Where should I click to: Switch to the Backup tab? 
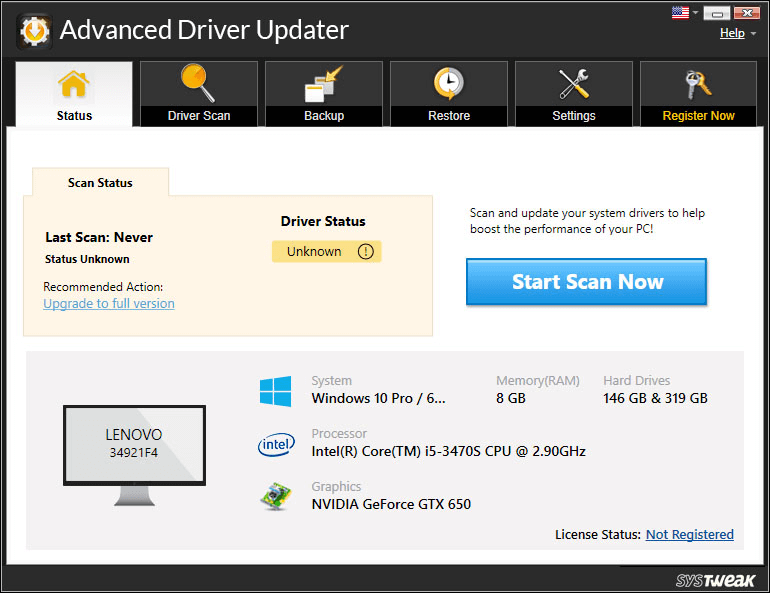[323, 95]
